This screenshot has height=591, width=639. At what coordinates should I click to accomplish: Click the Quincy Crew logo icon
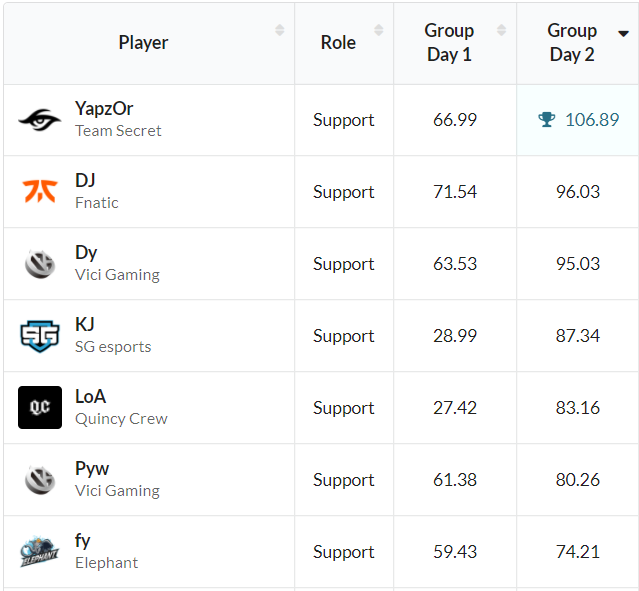tap(40, 407)
